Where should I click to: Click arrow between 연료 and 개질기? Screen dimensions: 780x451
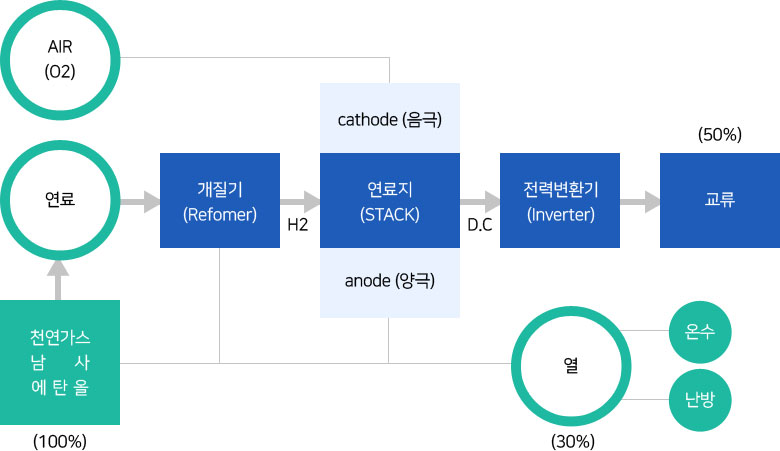[140, 201]
